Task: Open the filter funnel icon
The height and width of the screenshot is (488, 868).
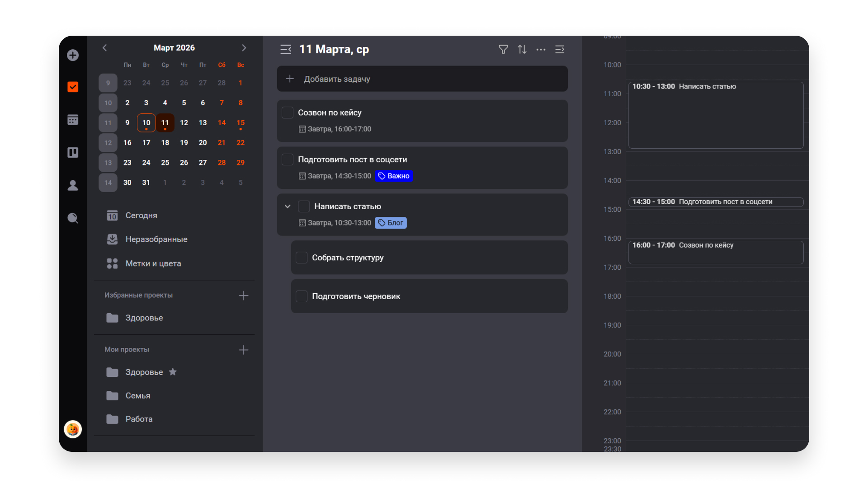Action: [x=503, y=49]
